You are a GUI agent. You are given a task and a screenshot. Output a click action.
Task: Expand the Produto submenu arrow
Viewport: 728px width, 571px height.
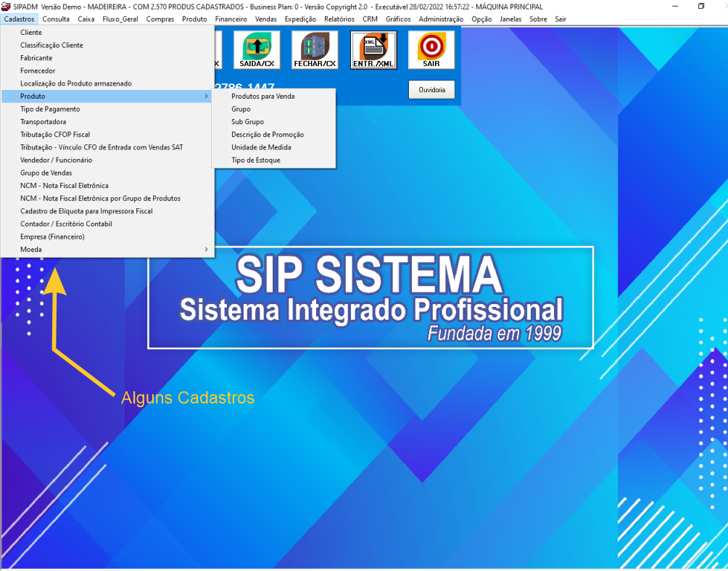[206, 96]
